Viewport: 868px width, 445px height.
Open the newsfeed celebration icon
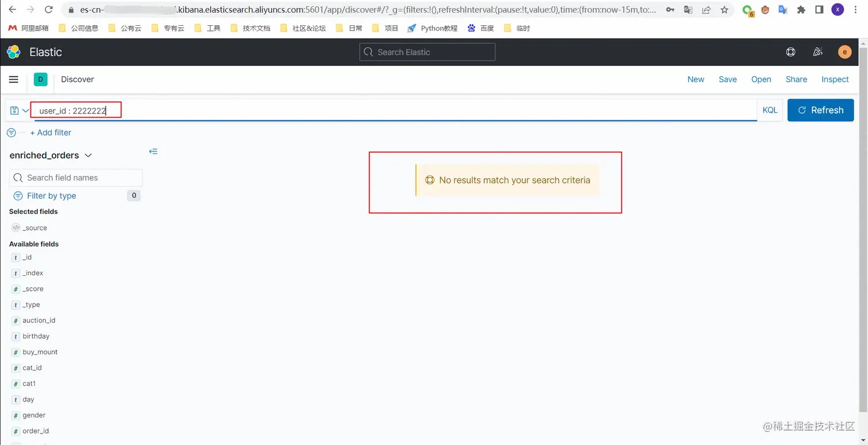(x=817, y=52)
